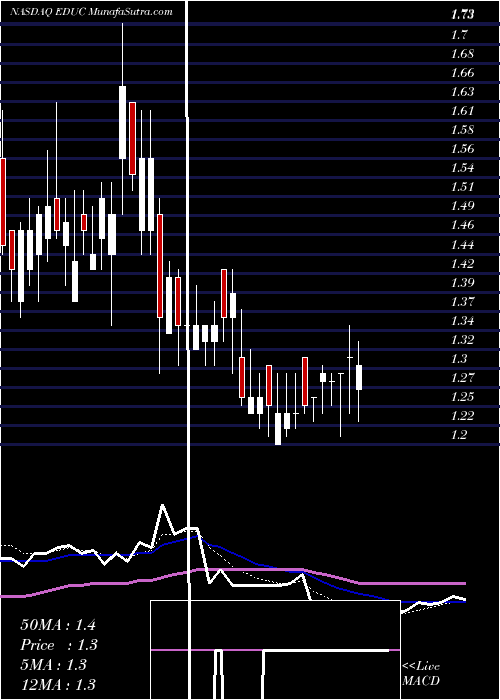Click the 1.54 price axis label
This screenshot has width=500, height=700.
tap(462, 168)
